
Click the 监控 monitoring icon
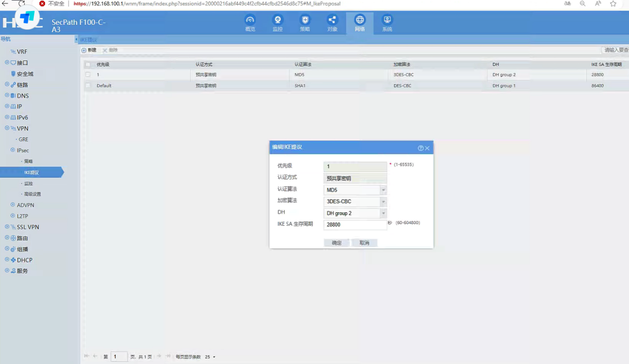277,20
